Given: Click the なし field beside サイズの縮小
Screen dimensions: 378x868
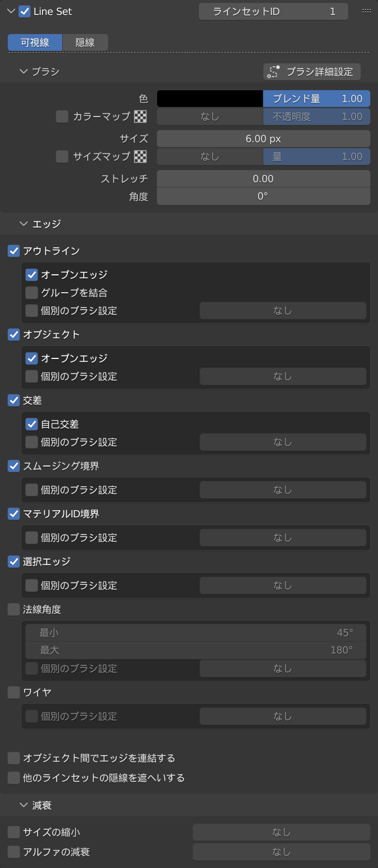Looking at the screenshot, I should click(x=281, y=832).
